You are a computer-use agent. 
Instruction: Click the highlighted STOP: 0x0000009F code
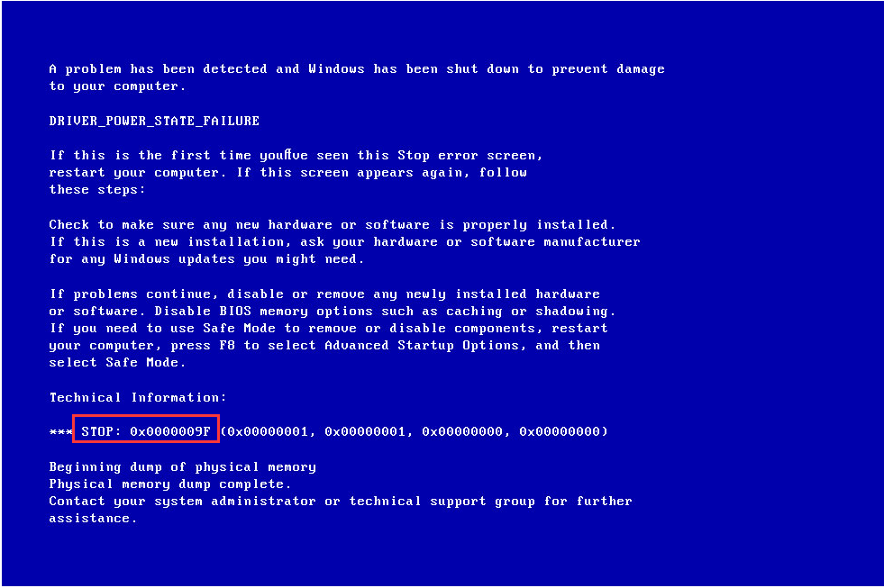click(x=146, y=431)
